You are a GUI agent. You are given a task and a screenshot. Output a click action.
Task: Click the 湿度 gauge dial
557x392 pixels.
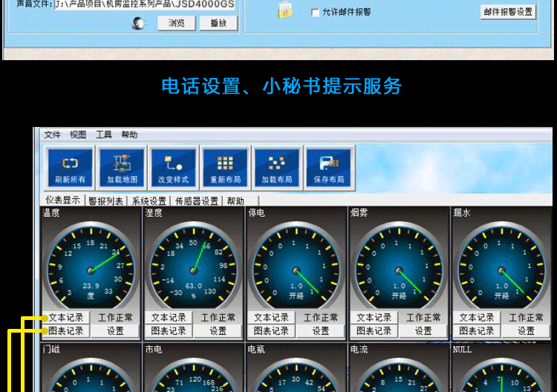click(x=194, y=267)
